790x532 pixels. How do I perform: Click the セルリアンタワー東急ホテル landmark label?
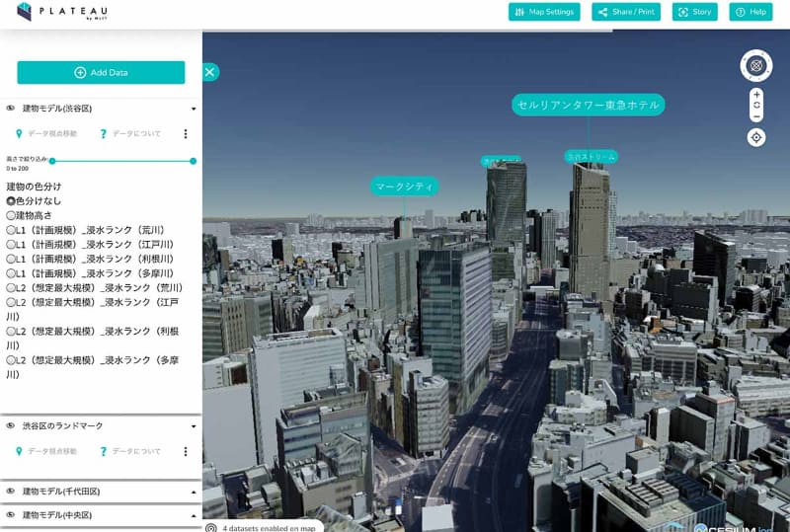(x=588, y=105)
